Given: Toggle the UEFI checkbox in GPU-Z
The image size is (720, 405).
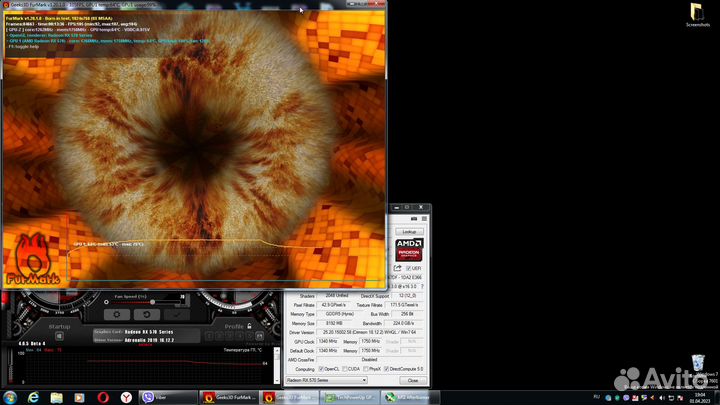Looking at the screenshot, I should click(409, 268).
